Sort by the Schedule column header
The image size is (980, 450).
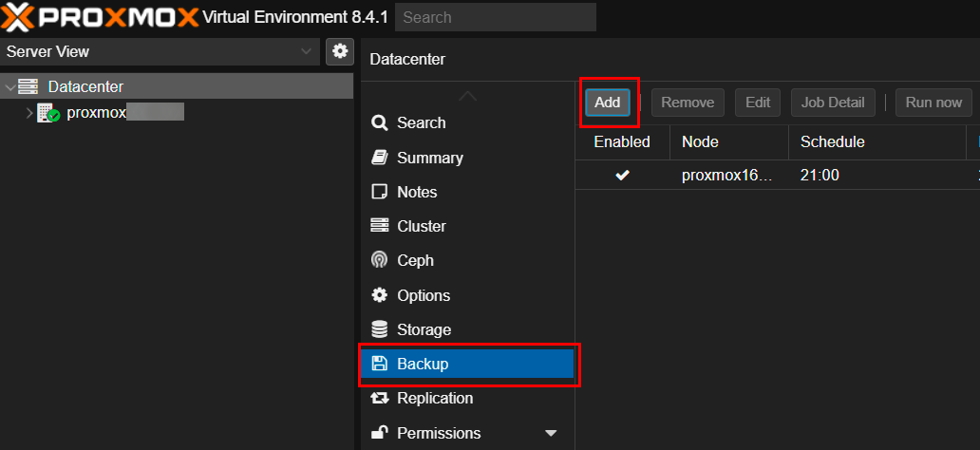pyautogui.click(x=832, y=141)
